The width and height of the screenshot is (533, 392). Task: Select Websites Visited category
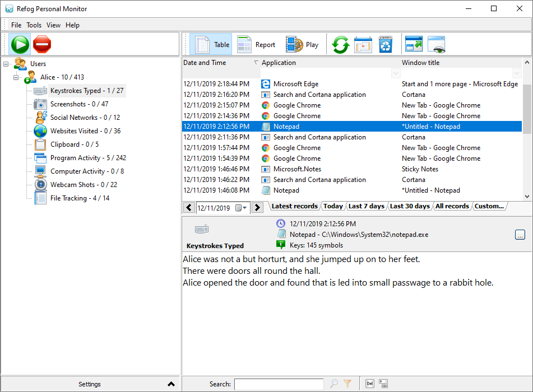tap(85, 131)
